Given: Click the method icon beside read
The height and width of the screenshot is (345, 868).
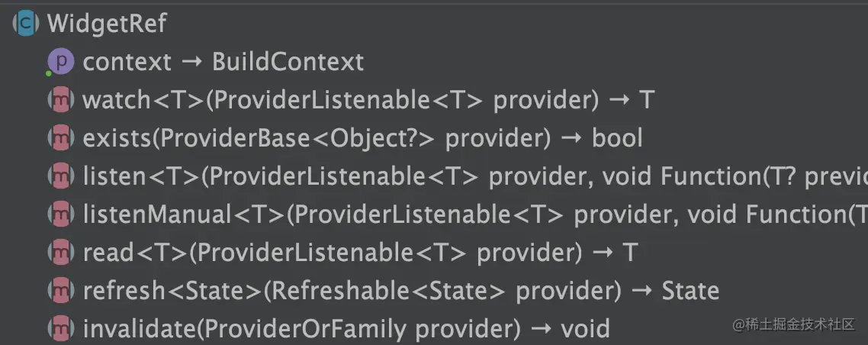Looking at the screenshot, I should point(60,253).
